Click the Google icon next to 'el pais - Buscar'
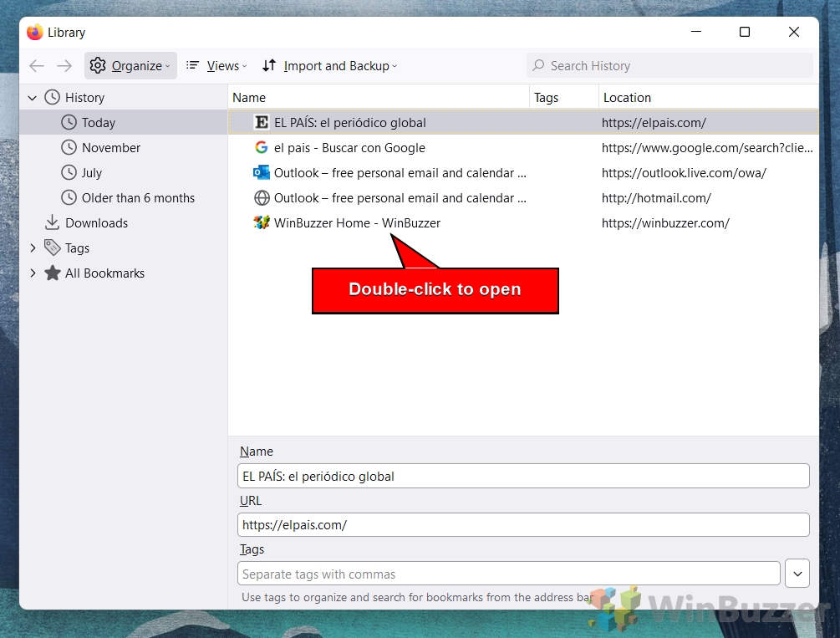The width and height of the screenshot is (840, 638). tap(262, 147)
